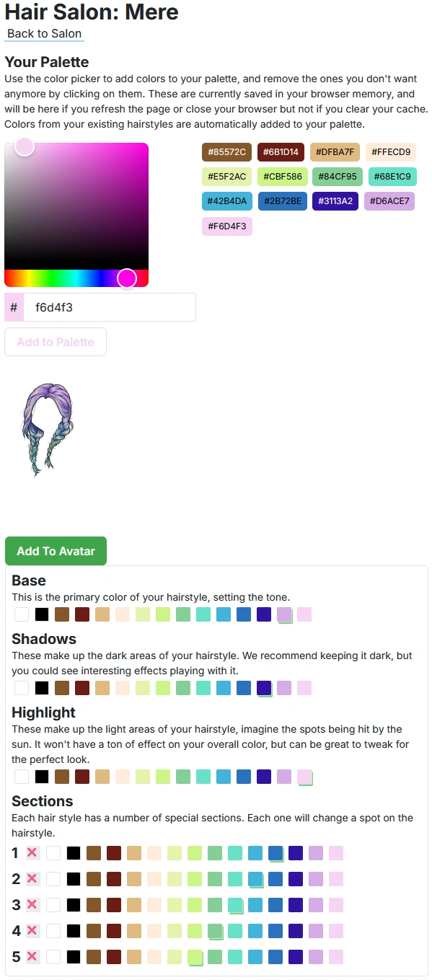Clear the color for section 2
The width and height of the screenshot is (432, 980).
coord(32,879)
